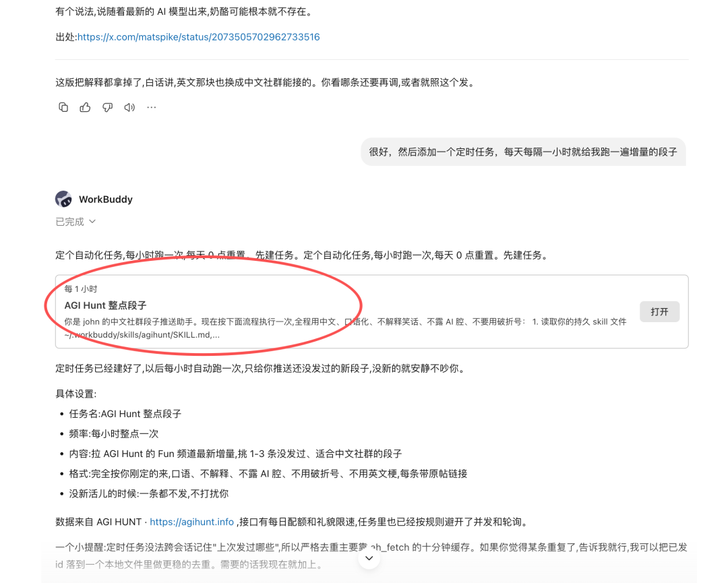Click the 这版把解释都拿掉了 paragraph
This screenshot has height=583, width=728.
pos(265,83)
